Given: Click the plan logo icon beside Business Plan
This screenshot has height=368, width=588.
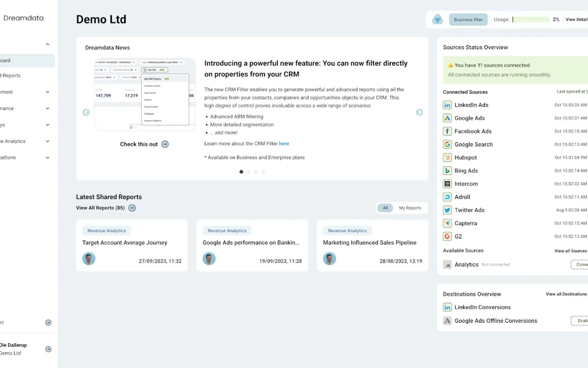Looking at the screenshot, I should [437, 20].
